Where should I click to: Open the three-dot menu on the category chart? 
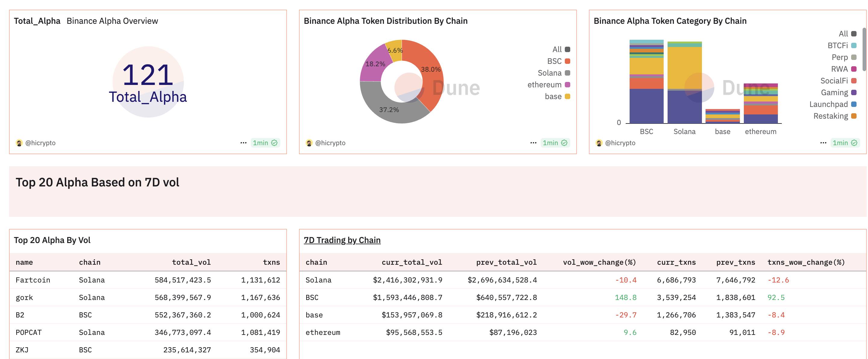pyautogui.click(x=823, y=143)
